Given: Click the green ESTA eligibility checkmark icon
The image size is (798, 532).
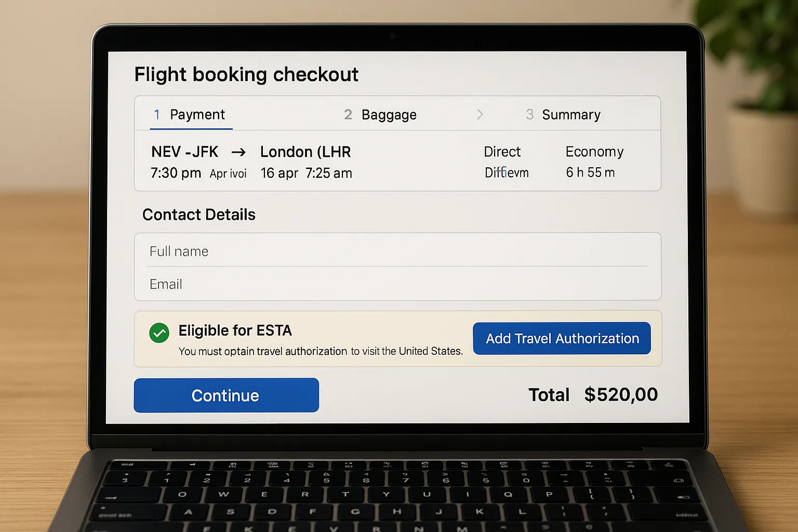Looking at the screenshot, I should pos(159,333).
